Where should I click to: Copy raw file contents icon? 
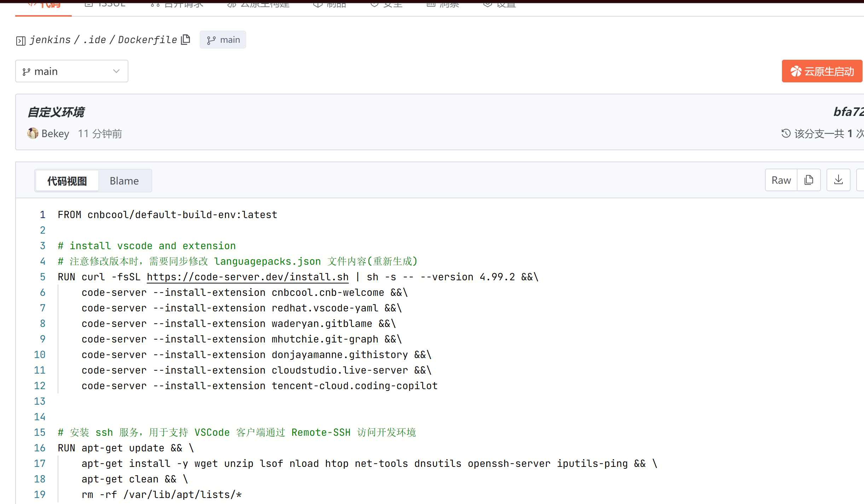(x=809, y=180)
